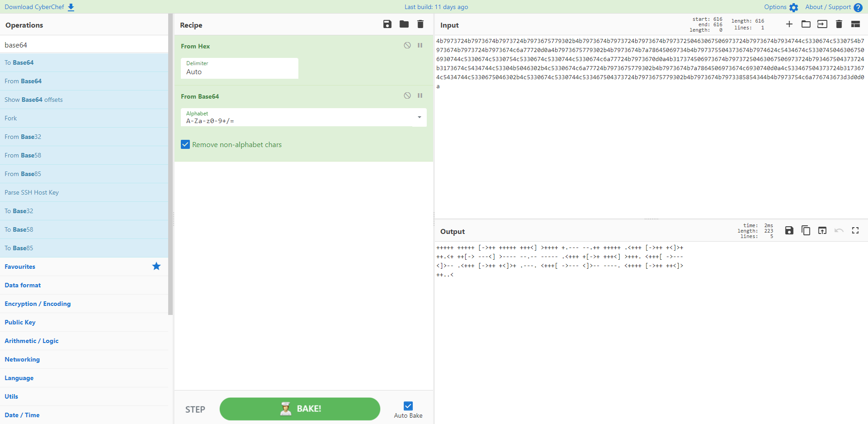The image size is (868, 424).
Task: Click the operations list scrollbar
Action: [x=170, y=164]
